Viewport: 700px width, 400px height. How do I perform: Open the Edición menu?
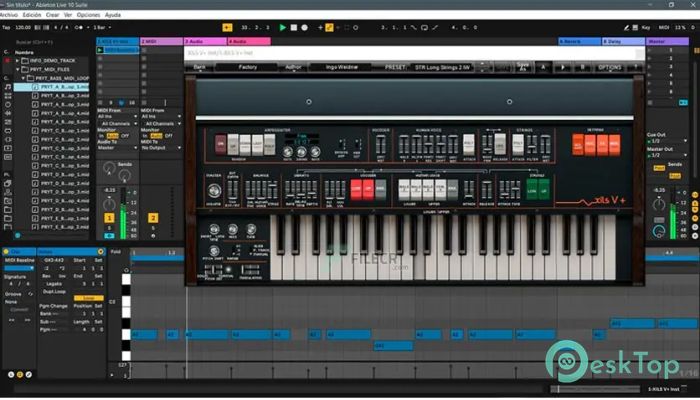tap(32, 15)
